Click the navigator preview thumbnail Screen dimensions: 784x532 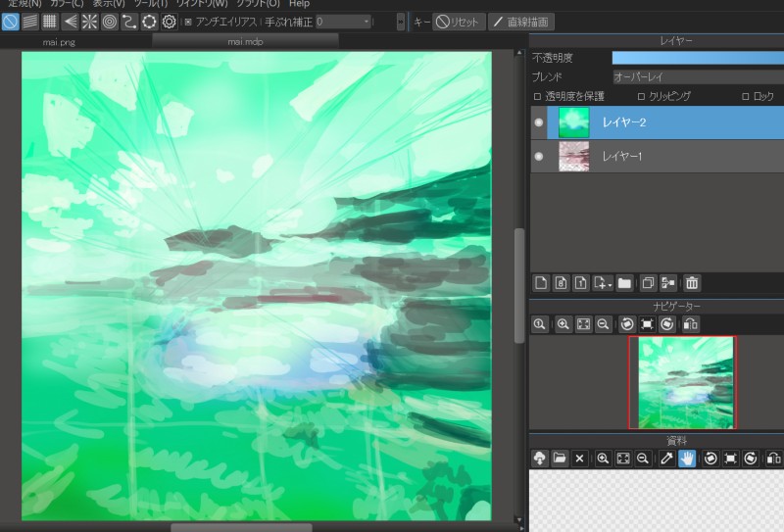point(682,382)
